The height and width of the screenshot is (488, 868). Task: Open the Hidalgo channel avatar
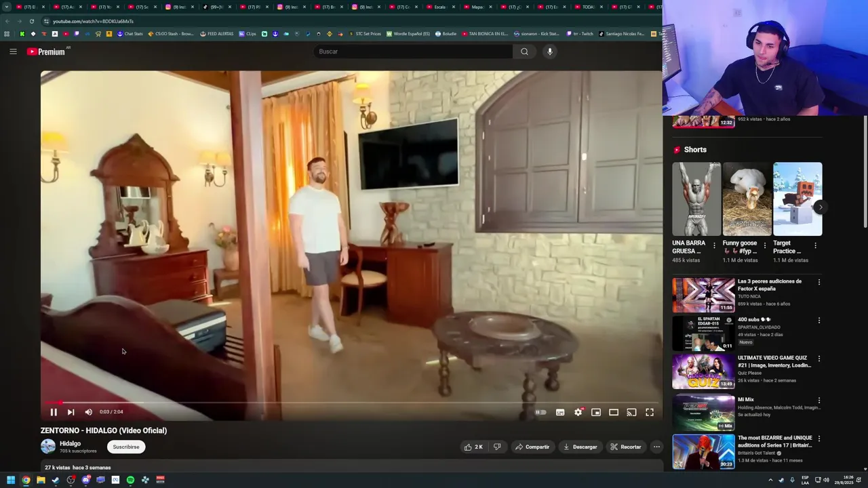click(48, 446)
